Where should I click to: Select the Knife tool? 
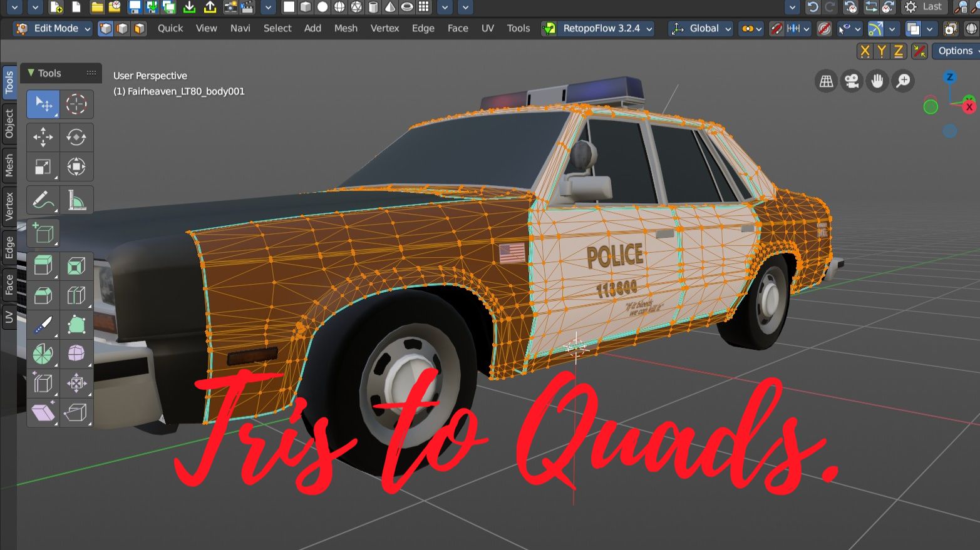point(43,325)
